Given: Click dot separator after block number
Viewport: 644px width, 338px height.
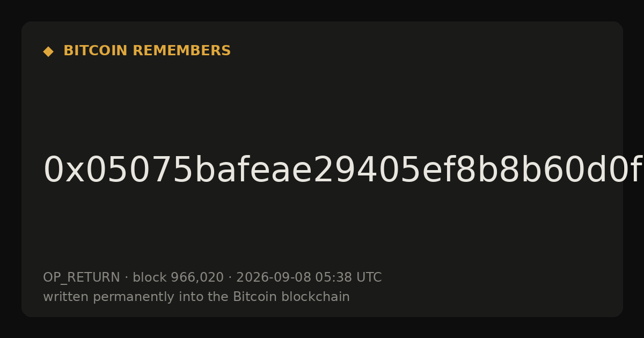Looking at the screenshot, I should (x=230, y=278).
